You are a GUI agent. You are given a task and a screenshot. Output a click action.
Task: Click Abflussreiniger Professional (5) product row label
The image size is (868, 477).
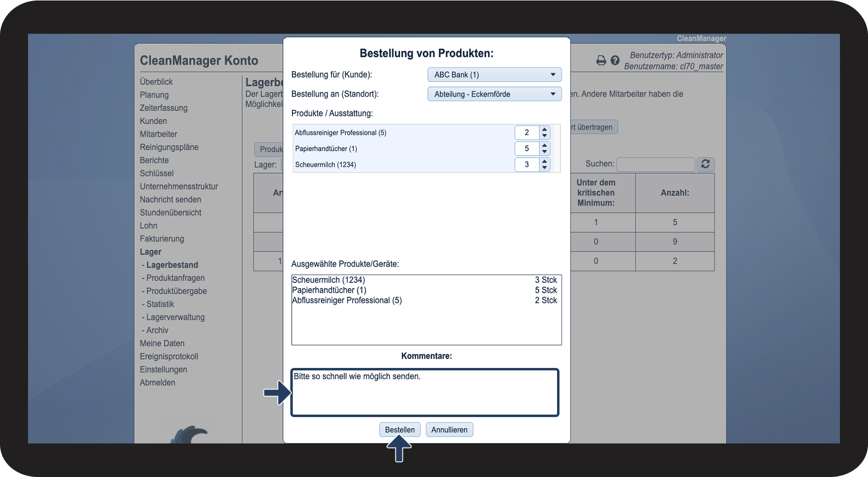340,133
